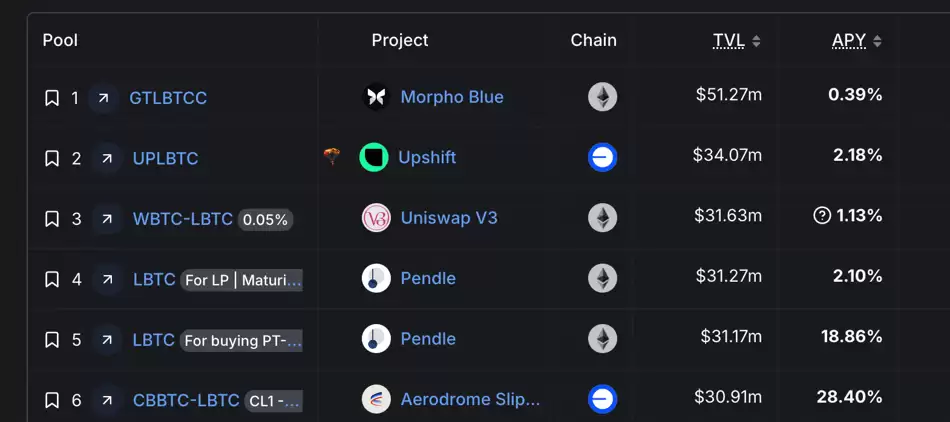Click the 0.05% fee tag on WBTC-LBTC
Screen dimensions: 950x422
265,219
